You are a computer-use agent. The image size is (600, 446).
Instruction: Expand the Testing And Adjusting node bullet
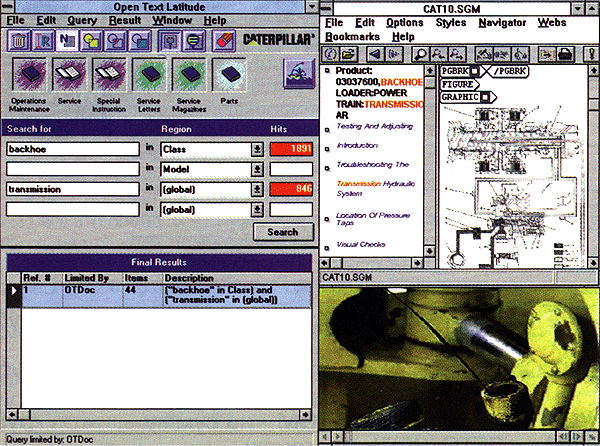tap(327, 130)
